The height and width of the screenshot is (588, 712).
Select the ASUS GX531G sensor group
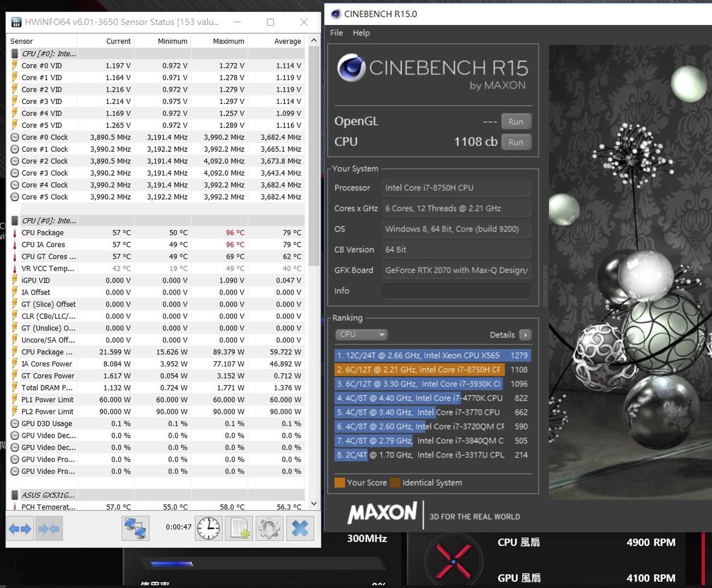click(48, 495)
